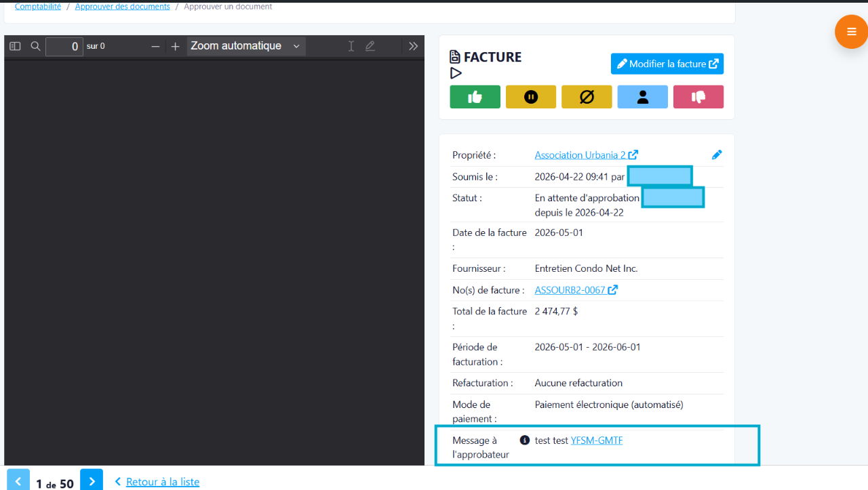The width and height of the screenshot is (868, 490).
Task: Focus the PDF page number field
Action: pos(64,47)
